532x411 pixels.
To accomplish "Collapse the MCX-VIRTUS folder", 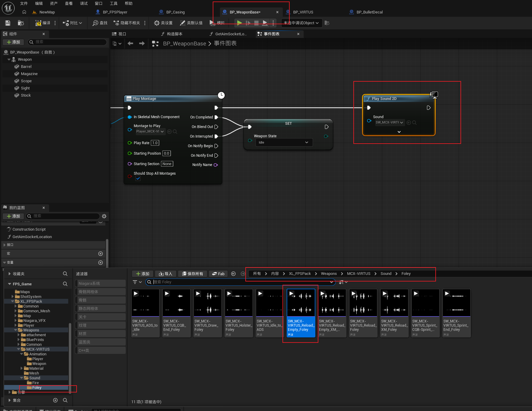I will (x=19, y=349).
